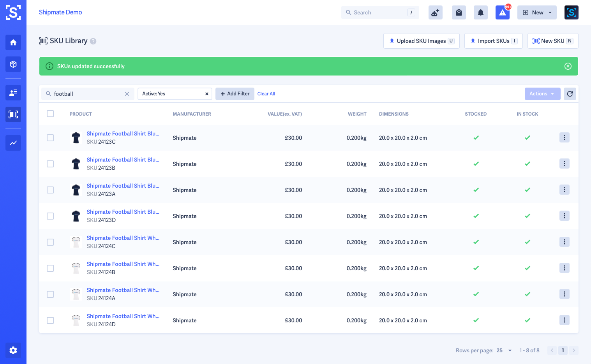Click the VALUE(ex. VAT) column header

285,114
